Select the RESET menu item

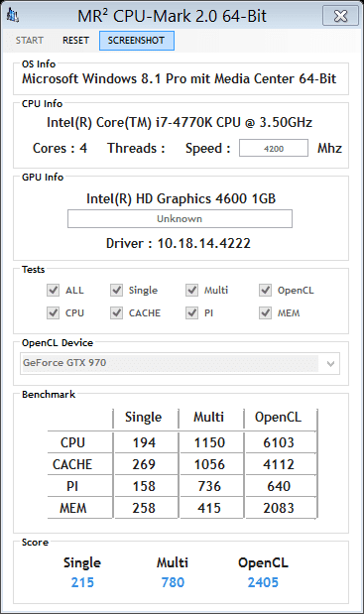click(x=76, y=41)
